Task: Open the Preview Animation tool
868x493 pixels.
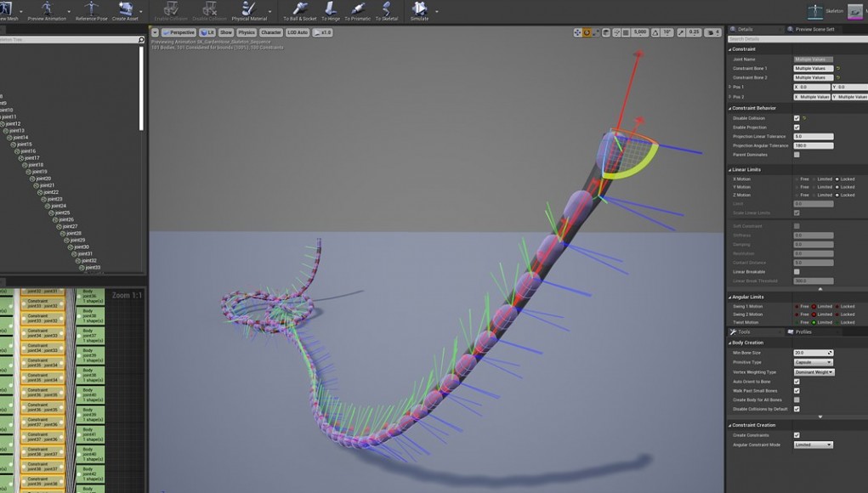Action: (x=47, y=10)
